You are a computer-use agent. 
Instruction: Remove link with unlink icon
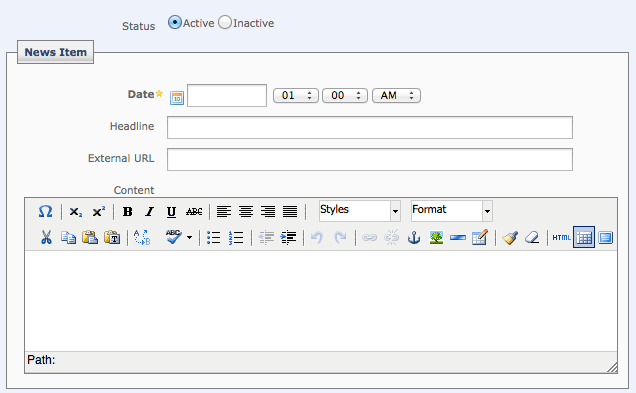coord(391,237)
